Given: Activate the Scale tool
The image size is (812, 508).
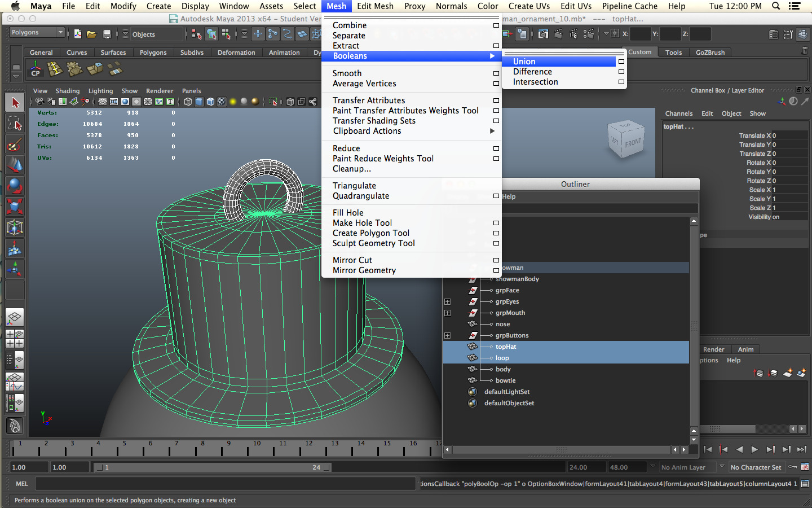Looking at the screenshot, I should click(15, 207).
